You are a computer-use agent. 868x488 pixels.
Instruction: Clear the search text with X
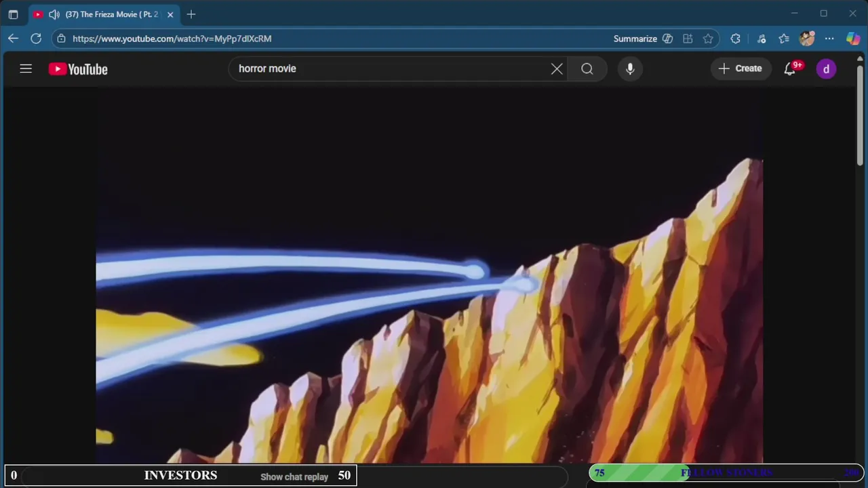pyautogui.click(x=557, y=68)
